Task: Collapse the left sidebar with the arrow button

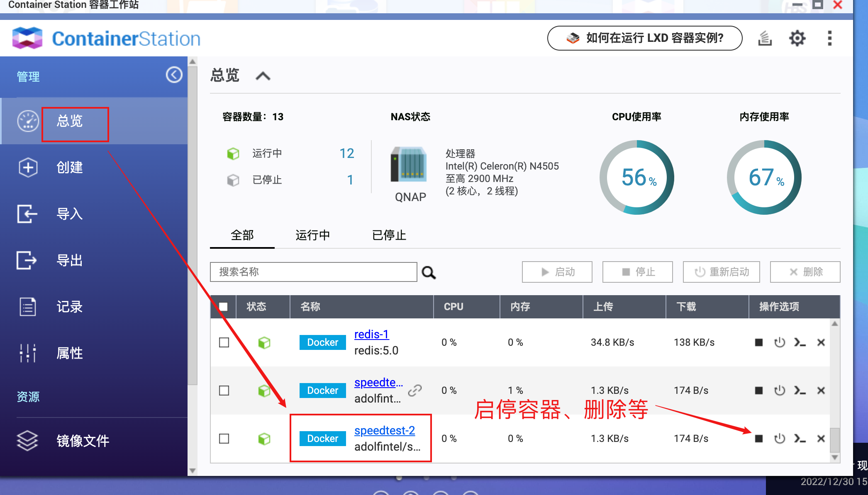Action: pyautogui.click(x=174, y=75)
